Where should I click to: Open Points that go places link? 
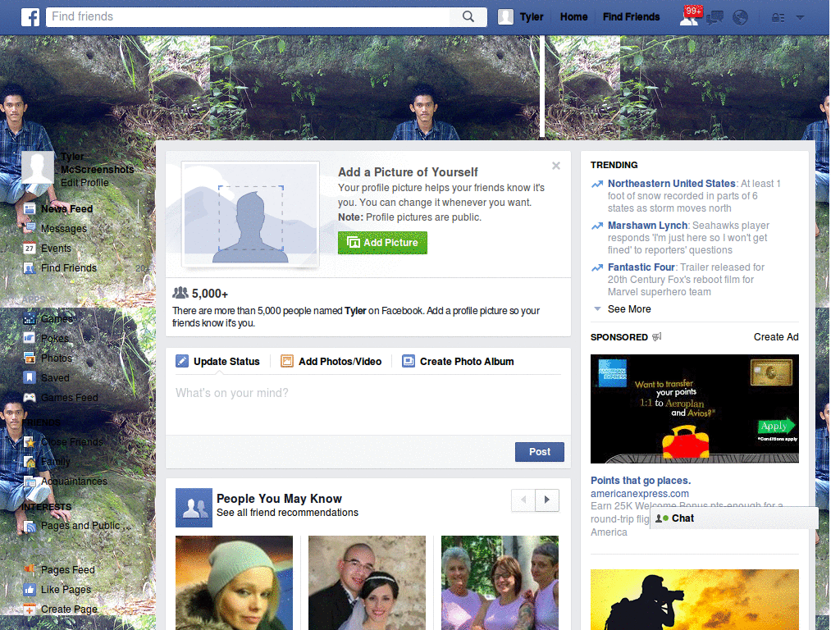(x=641, y=481)
